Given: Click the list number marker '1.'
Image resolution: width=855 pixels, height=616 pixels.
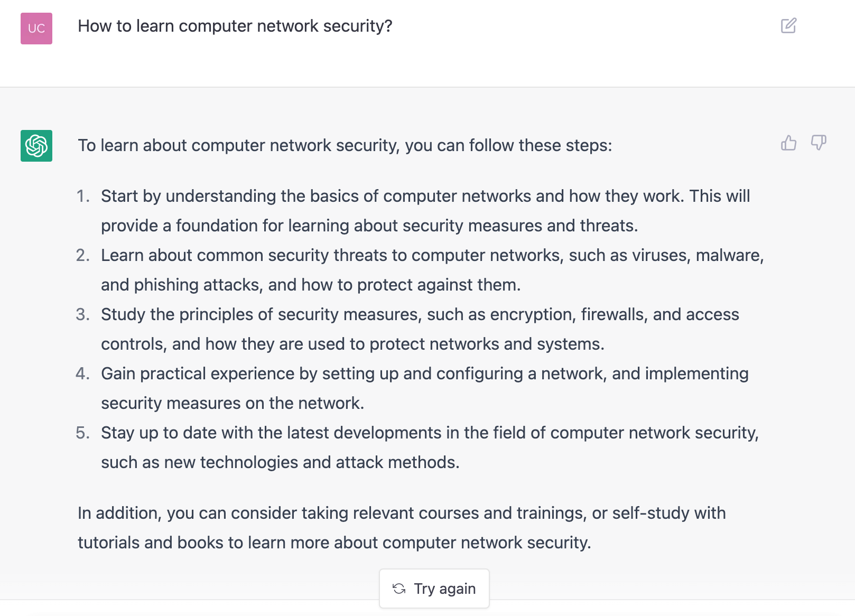Looking at the screenshot, I should point(83,196).
